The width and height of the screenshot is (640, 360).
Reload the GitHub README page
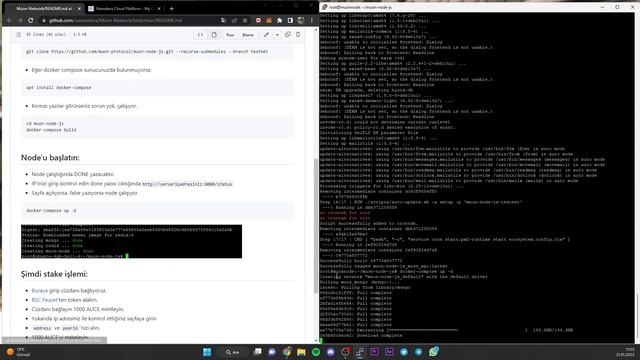coord(31,20)
